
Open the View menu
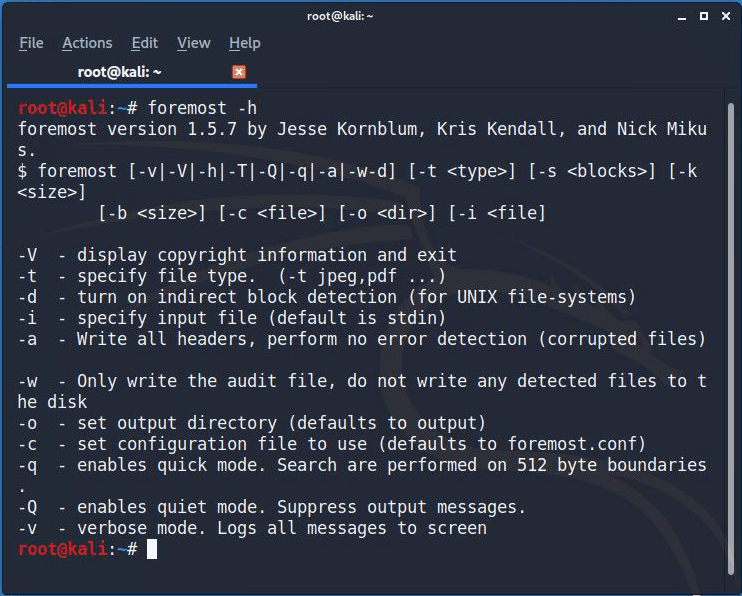(x=194, y=43)
